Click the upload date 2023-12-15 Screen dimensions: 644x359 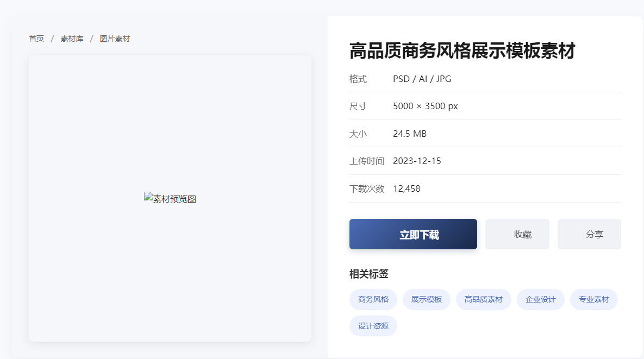[417, 161]
